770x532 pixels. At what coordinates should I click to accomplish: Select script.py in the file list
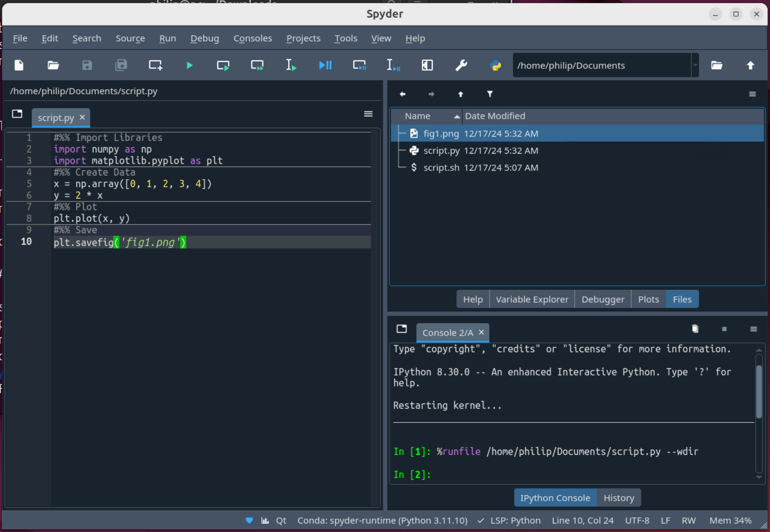[577, 150]
